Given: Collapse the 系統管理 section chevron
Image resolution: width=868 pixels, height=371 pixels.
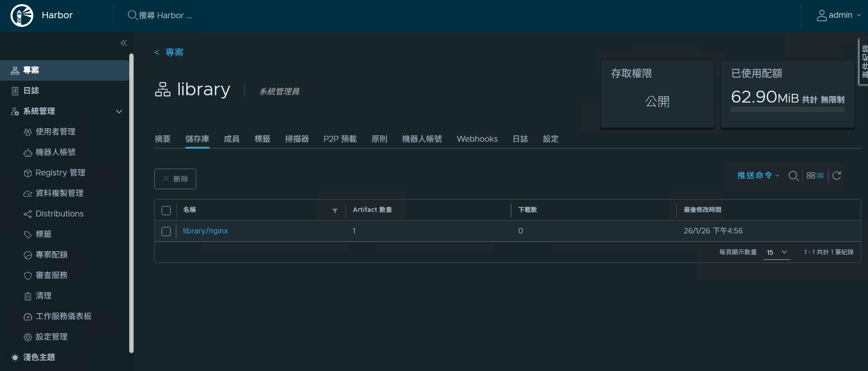Looking at the screenshot, I should click(119, 111).
